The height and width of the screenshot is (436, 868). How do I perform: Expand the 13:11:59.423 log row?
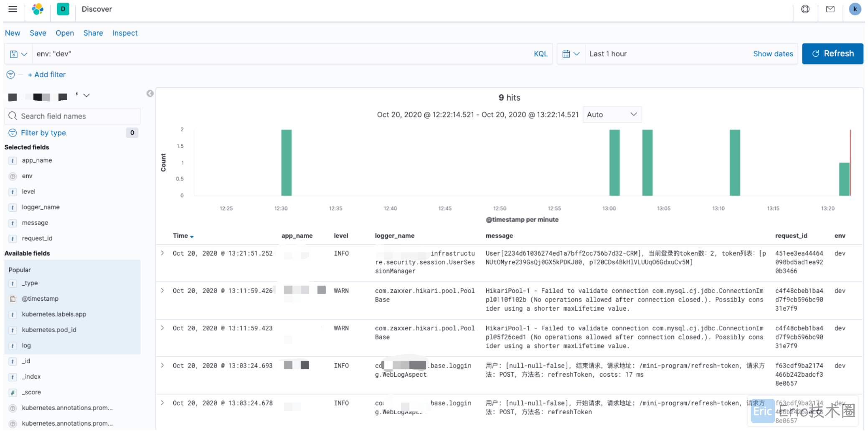coord(162,328)
